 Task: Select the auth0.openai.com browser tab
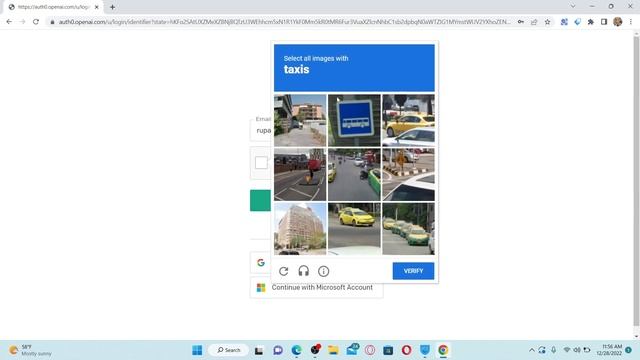click(53, 7)
